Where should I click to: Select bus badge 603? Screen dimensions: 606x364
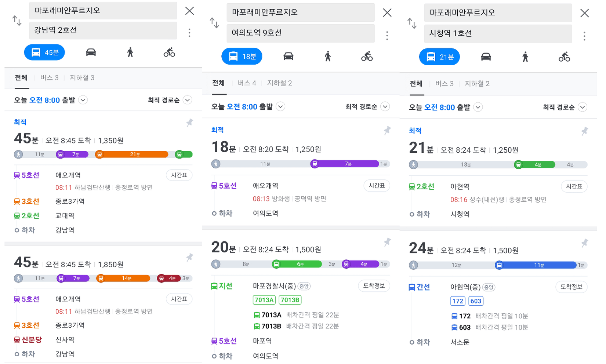[x=476, y=301]
